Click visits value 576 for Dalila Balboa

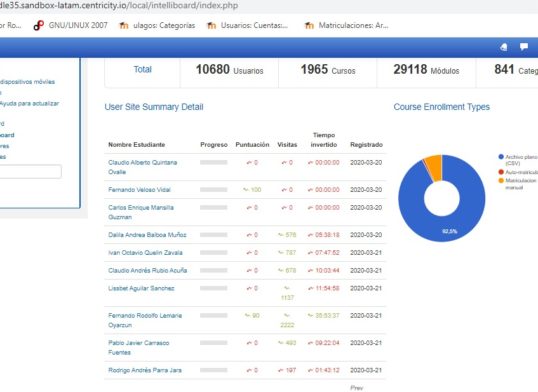[291, 235]
